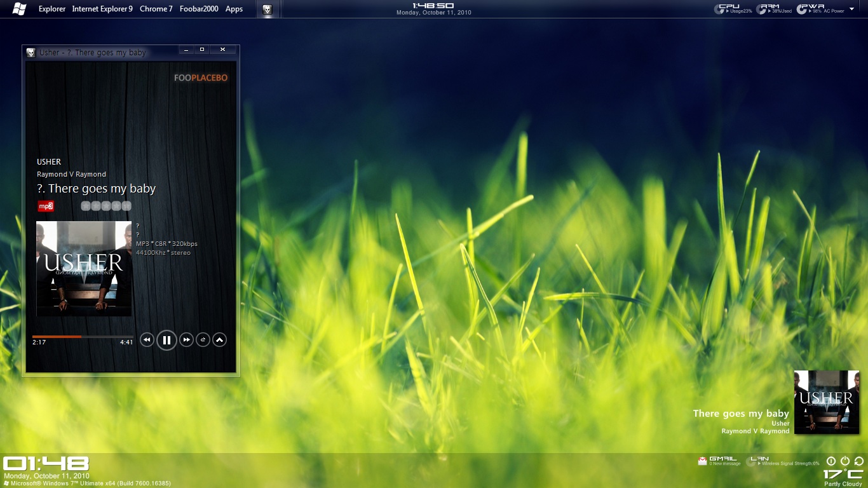Viewport: 868px width, 488px height.
Task: Open the Gmail envelope icon
Action: (x=702, y=461)
